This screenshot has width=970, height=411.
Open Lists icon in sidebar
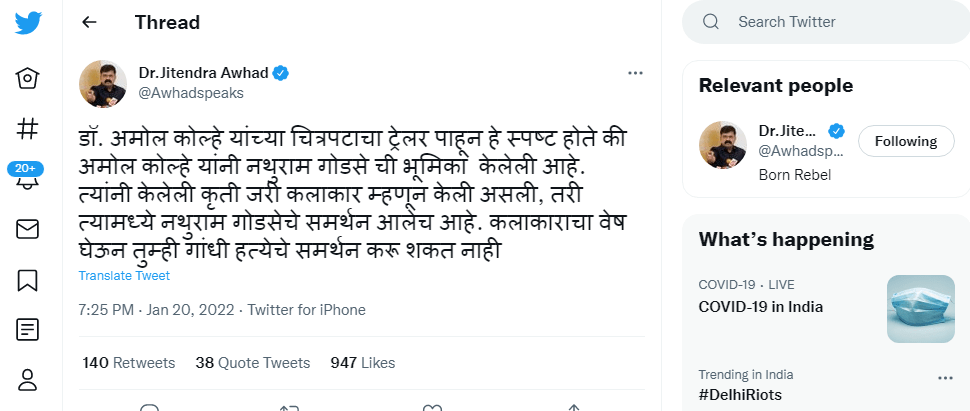click(x=28, y=329)
